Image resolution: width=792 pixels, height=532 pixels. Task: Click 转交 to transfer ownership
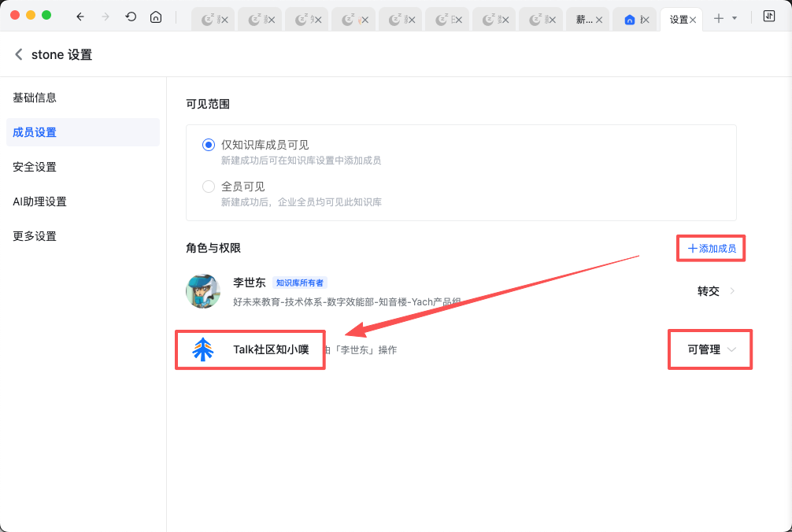(x=708, y=291)
